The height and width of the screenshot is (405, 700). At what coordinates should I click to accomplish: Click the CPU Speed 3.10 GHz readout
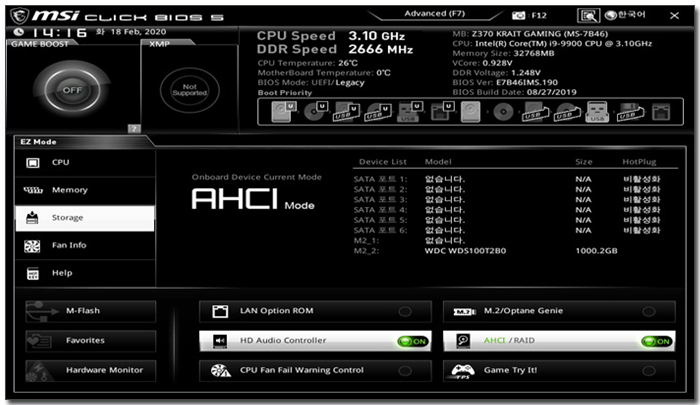click(331, 36)
